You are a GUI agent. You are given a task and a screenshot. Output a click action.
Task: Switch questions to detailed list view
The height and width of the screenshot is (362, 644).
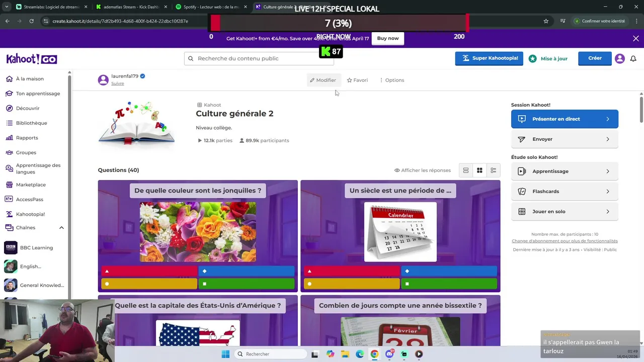tap(494, 170)
